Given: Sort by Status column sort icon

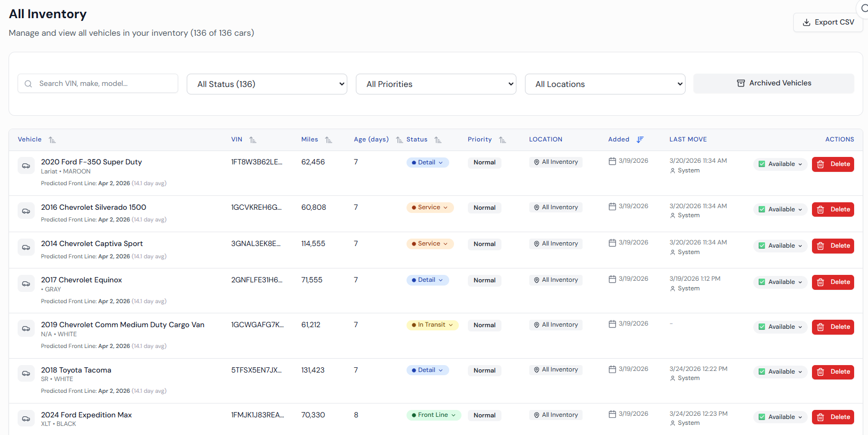Looking at the screenshot, I should coord(438,140).
